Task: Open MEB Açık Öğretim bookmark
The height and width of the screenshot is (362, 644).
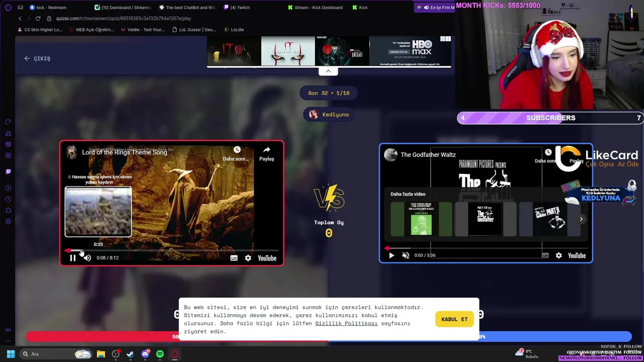Action: (x=91, y=30)
